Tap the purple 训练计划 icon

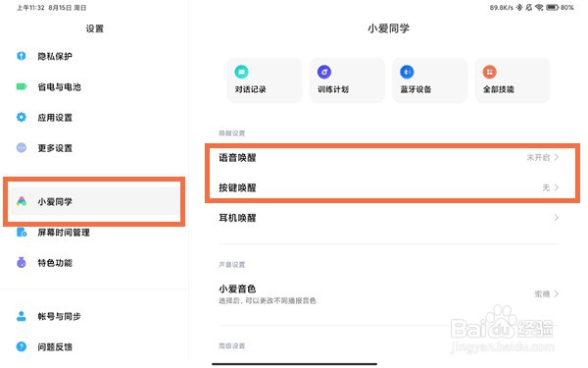324,72
